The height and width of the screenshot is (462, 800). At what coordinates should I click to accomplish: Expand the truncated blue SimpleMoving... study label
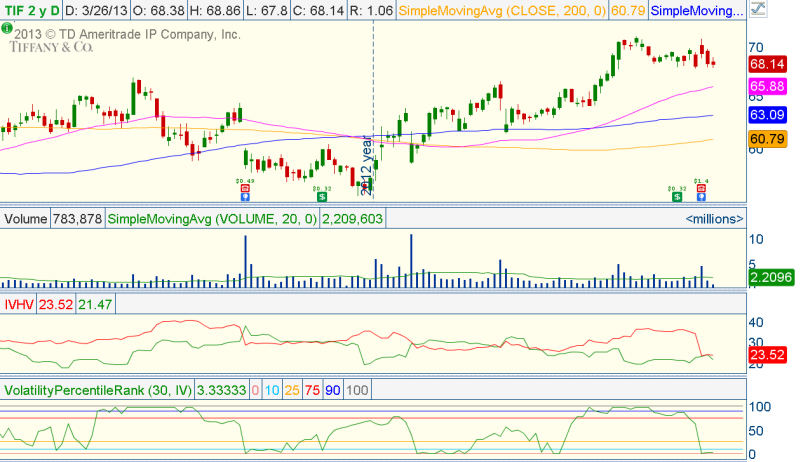point(697,12)
